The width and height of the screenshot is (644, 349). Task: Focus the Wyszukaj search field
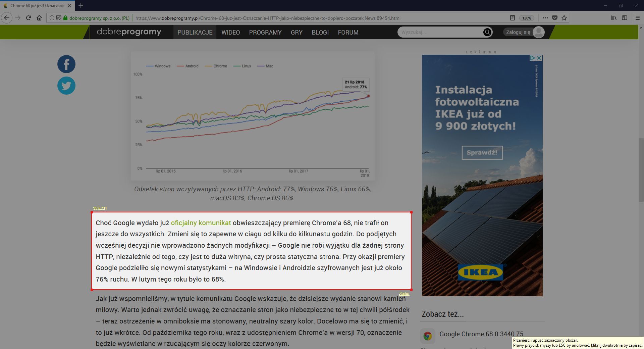pyautogui.click(x=440, y=32)
